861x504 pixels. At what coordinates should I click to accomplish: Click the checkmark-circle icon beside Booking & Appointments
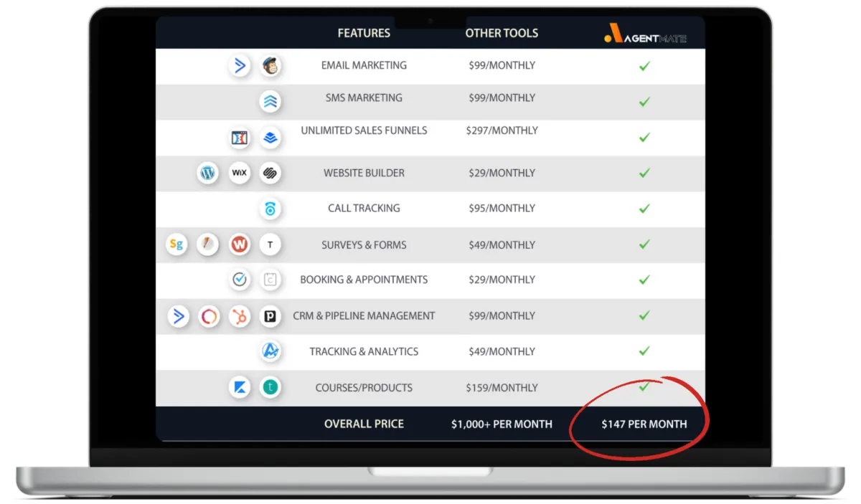[240, 280]
